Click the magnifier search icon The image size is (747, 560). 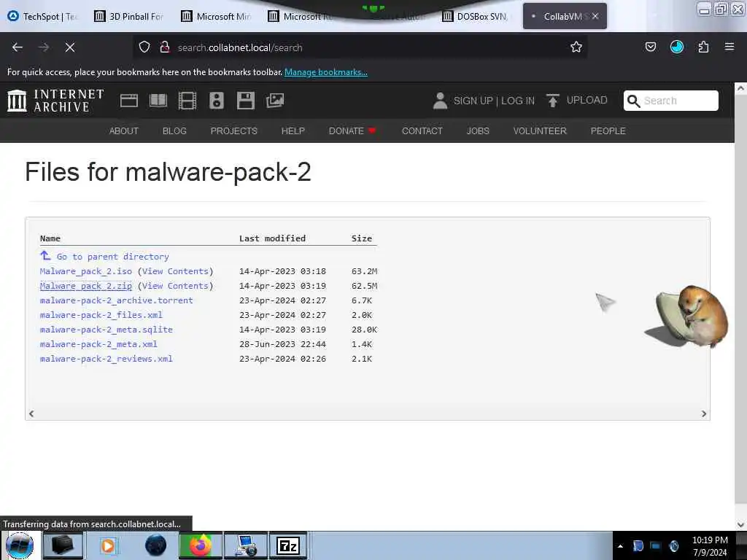pos(633,101)
